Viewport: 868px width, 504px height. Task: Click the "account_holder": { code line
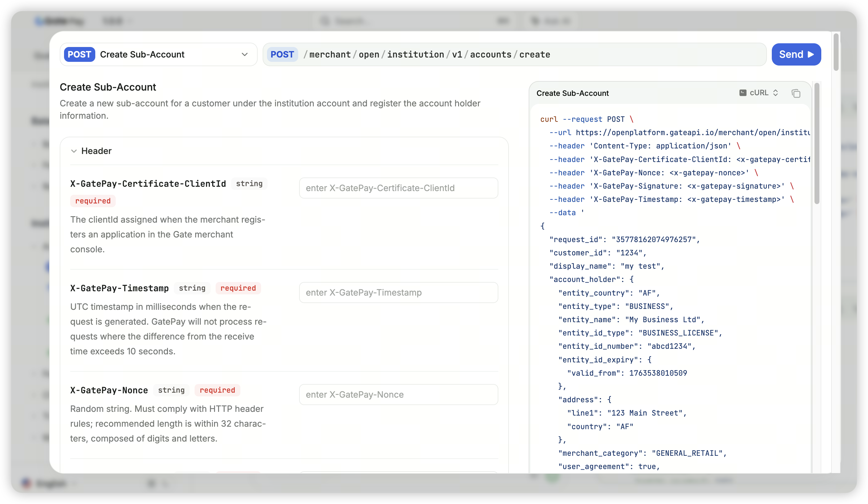[x=591, y=280]
